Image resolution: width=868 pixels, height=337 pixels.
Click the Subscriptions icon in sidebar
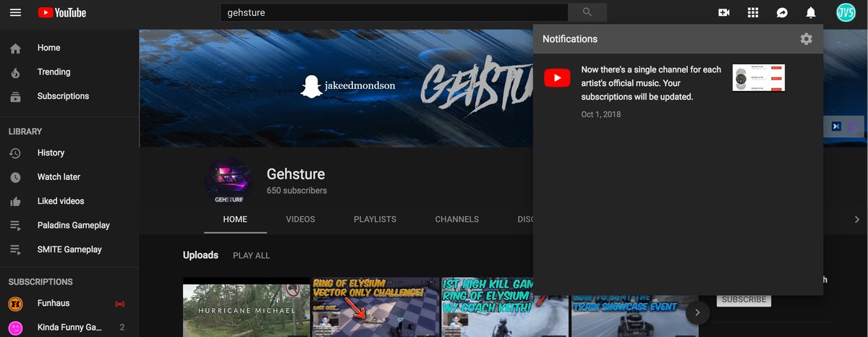coord(15,96)
